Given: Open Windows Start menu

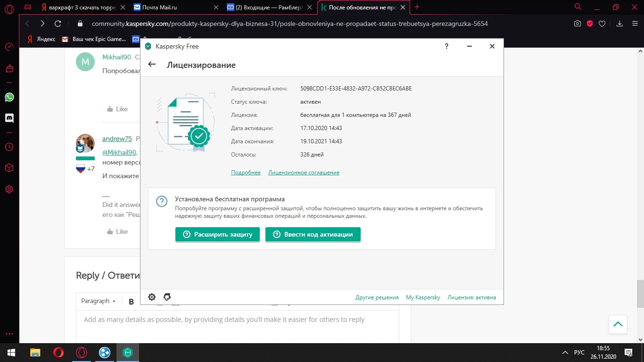Looking at the screenshot, I should (11, 353).
